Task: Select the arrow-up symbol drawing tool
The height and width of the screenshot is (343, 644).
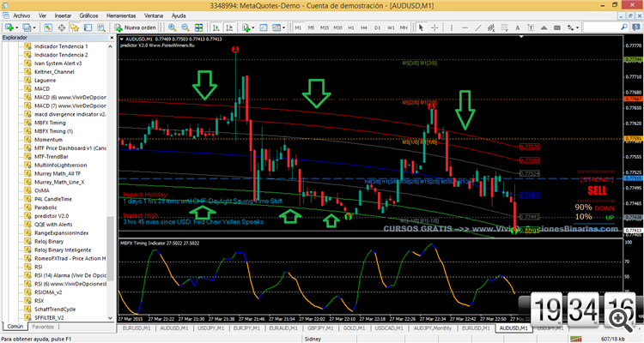Action: click(544, 27)
